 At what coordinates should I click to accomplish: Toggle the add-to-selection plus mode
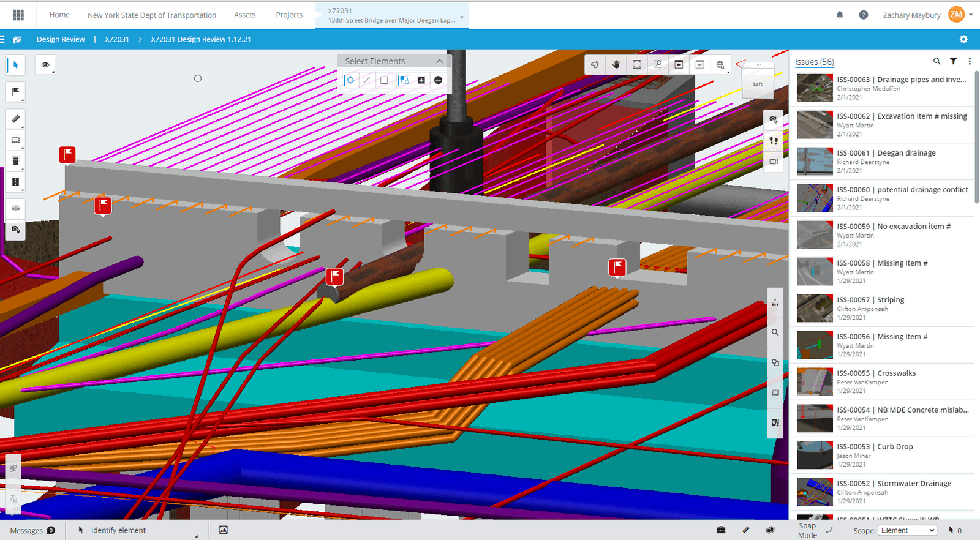tap(421, 80)
